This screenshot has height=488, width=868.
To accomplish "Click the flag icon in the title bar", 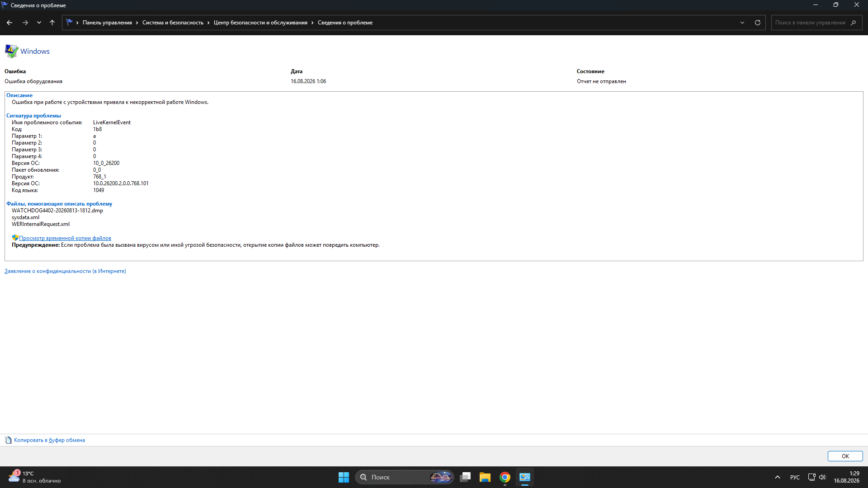I will 5,5.
